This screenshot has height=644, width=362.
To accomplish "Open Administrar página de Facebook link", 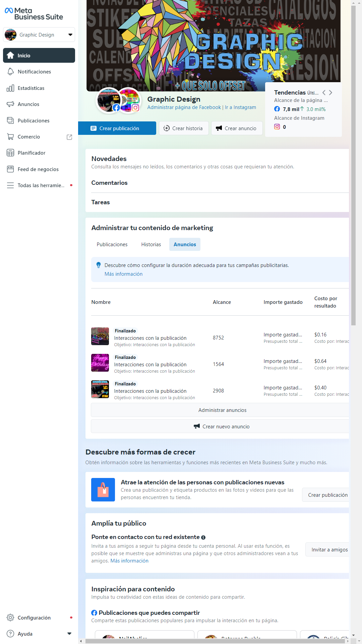I will point(184,107).
